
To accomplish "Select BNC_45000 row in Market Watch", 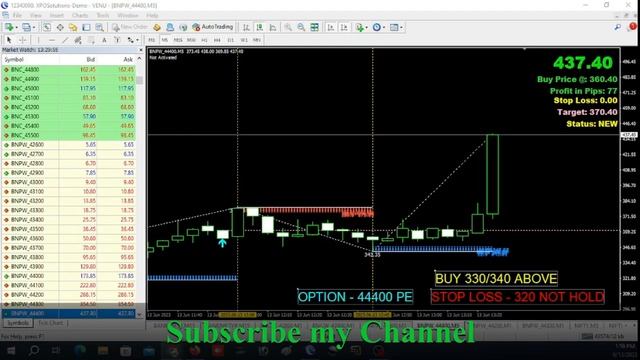I will [x=68, y=88].
